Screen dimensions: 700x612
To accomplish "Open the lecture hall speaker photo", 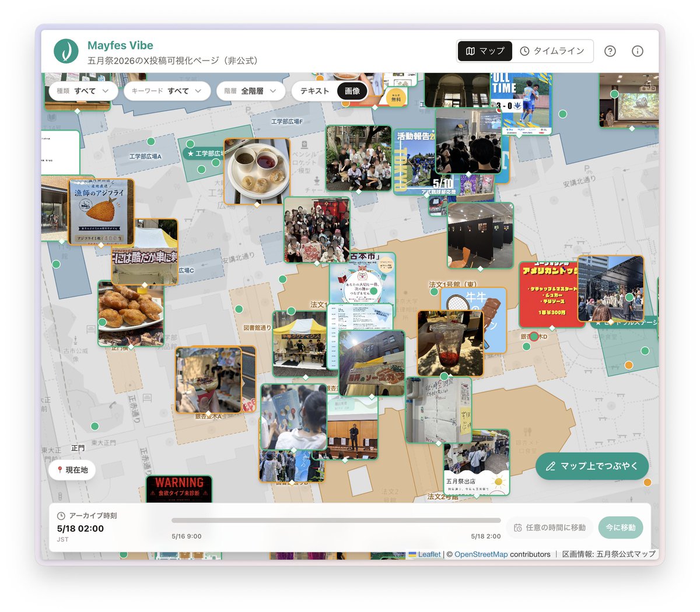I will (352, 428).
